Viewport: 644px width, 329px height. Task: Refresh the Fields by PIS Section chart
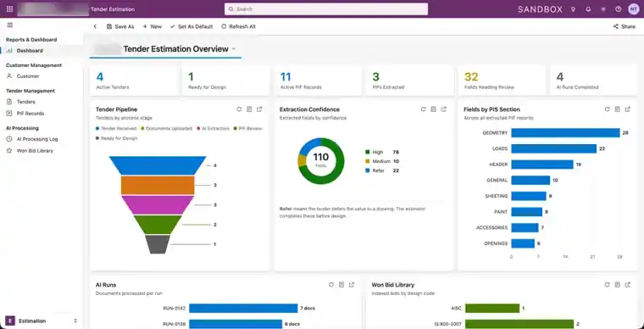click(607, 109)
